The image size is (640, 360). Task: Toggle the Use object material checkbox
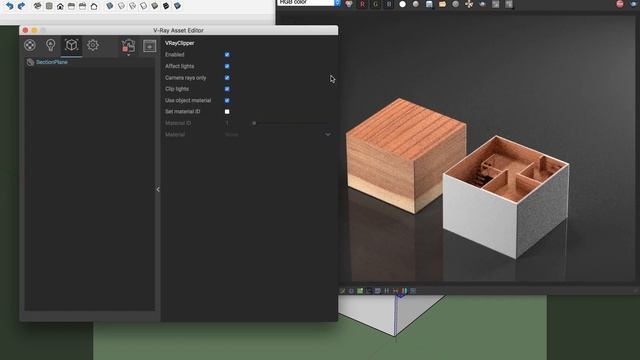[x=227, y=100]
